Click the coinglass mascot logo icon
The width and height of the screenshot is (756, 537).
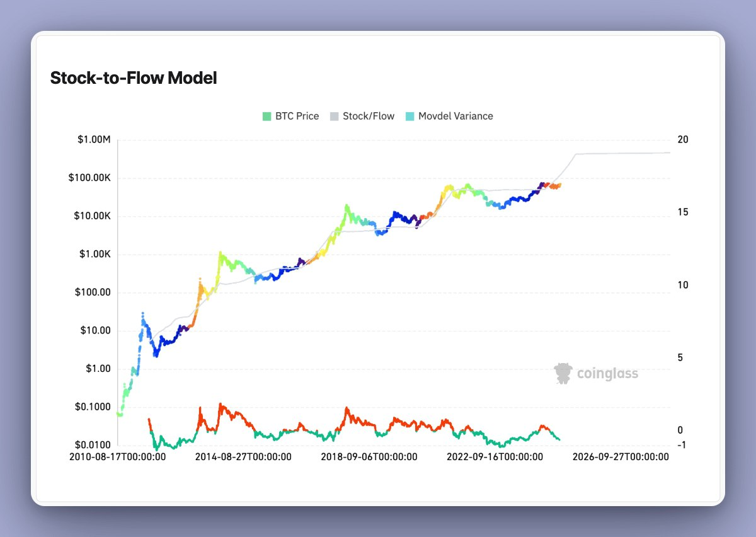[x=563, y=373]
